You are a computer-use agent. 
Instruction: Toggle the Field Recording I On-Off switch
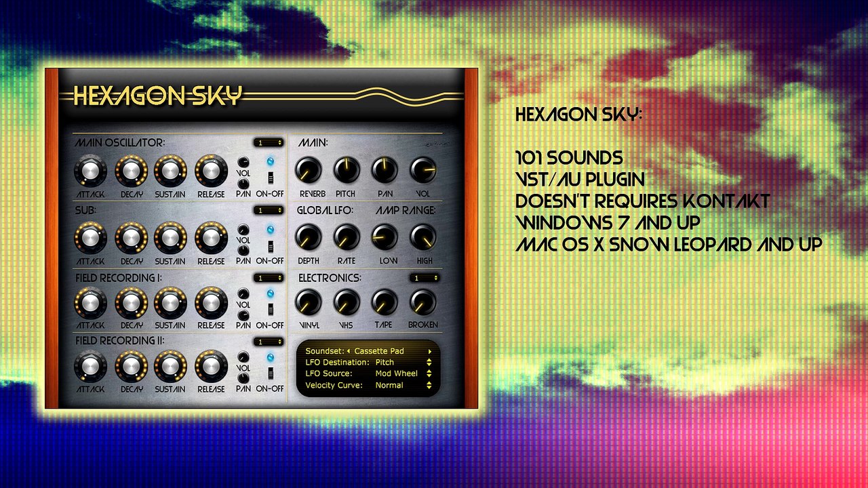[x=270, y=310]
